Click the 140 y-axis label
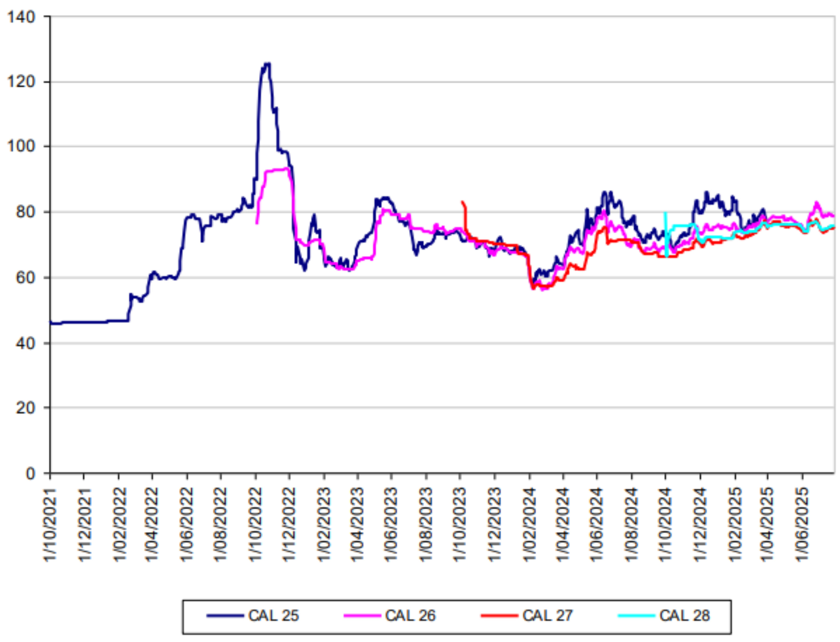Viewport: 840px width, 642px height. pyautogui.click(x=21, y=17)
